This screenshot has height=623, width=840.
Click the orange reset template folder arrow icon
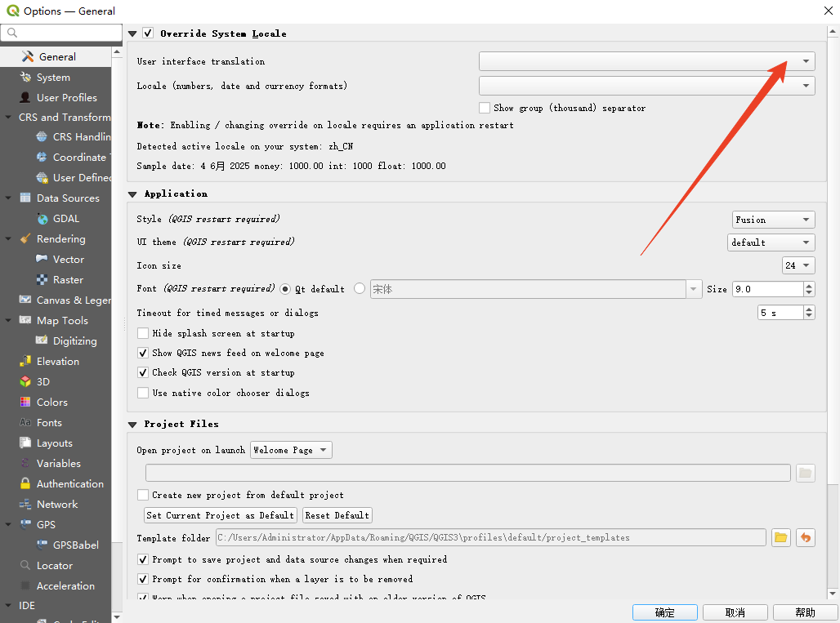tap(806, 537)
